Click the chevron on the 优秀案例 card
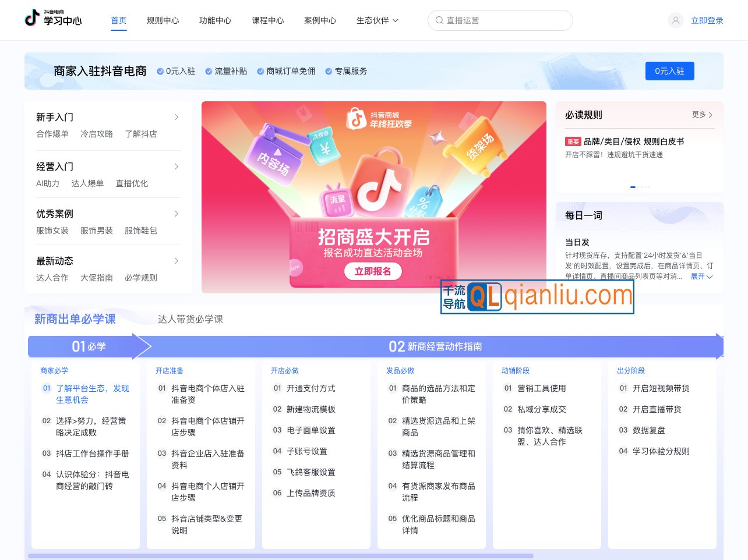 pyautogui.click(x=177, y=214)
